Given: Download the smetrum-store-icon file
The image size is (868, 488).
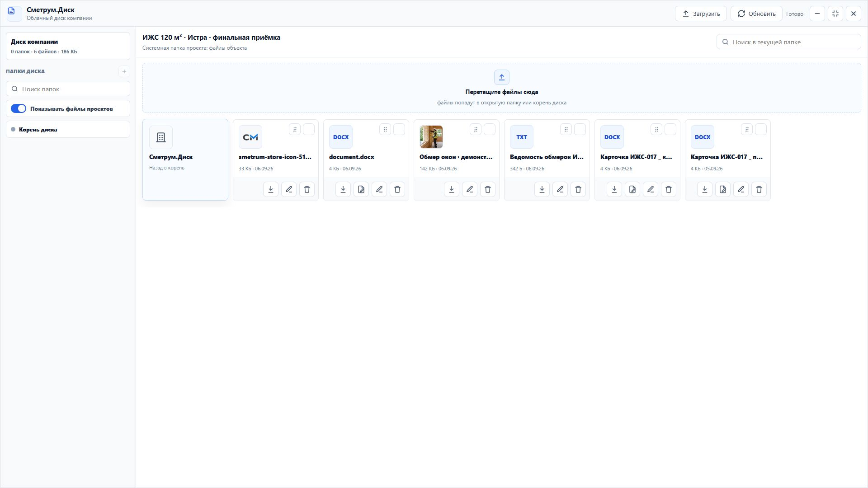Looking at the screenshot, I should click(x=271, y=189).
